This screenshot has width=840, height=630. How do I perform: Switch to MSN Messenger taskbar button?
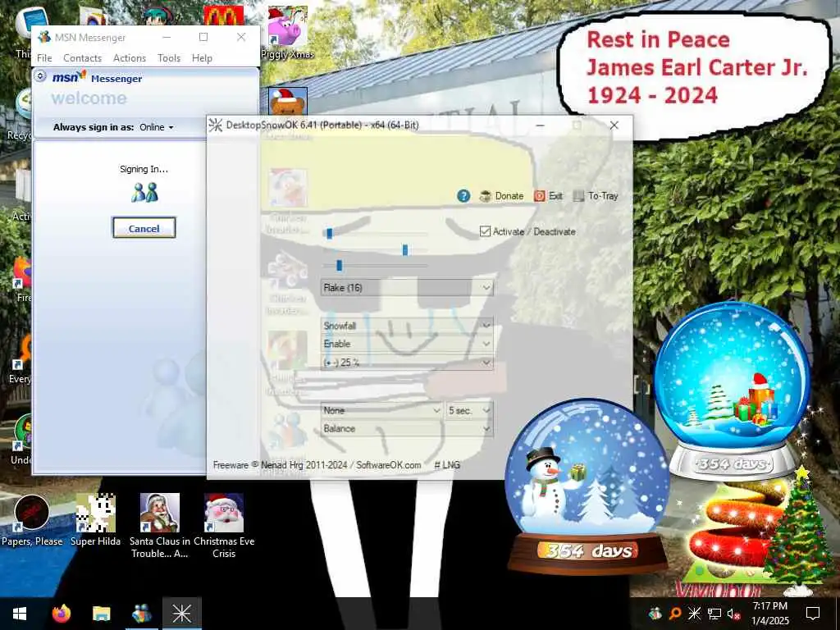[x=141, y=614]
